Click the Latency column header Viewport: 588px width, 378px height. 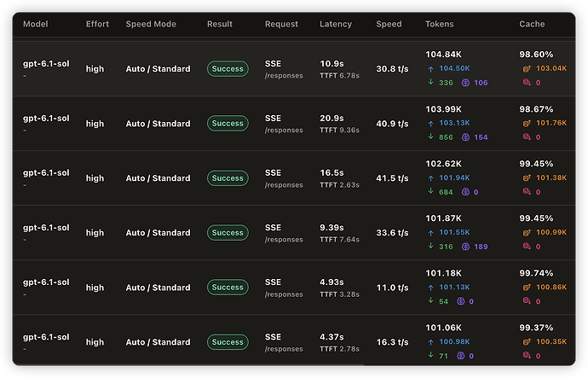pyautogui.click(x=336, y=24)
